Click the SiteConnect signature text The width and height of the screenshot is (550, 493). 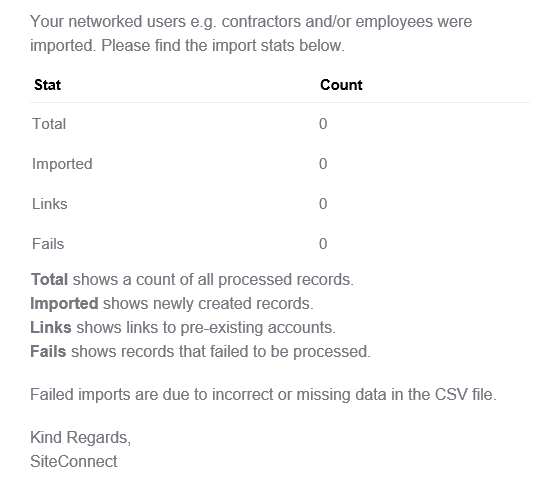[74, 461]
